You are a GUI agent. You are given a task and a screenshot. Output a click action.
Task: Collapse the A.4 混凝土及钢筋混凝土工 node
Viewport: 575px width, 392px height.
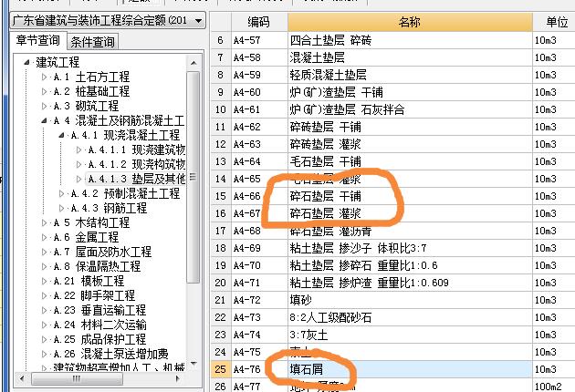point(44,120)
